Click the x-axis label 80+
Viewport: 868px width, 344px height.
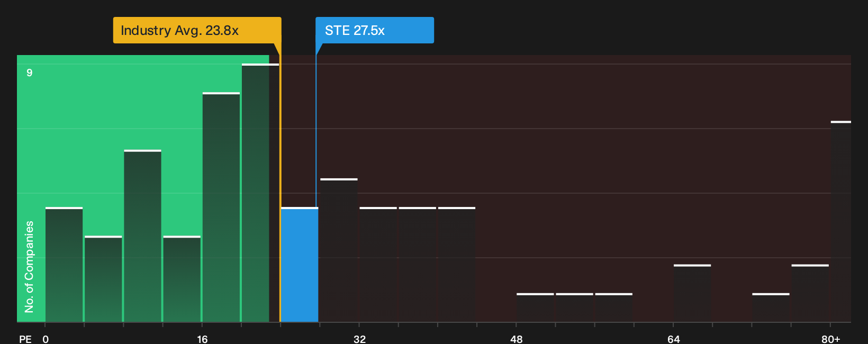pyautogui.click(x=830, y=339)
